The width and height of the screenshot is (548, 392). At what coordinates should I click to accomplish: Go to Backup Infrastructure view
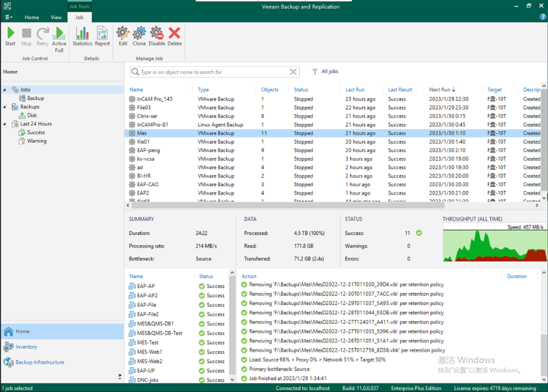[40, 363]
